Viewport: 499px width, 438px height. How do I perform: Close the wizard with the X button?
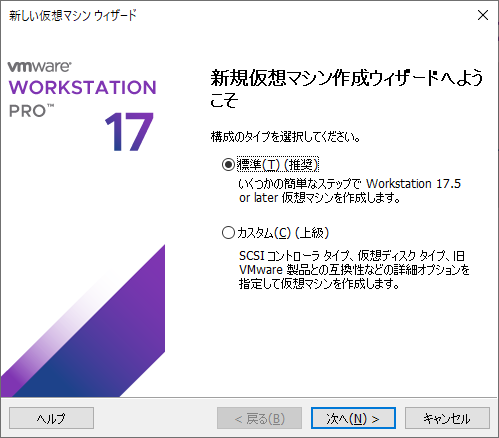(483, 15)
